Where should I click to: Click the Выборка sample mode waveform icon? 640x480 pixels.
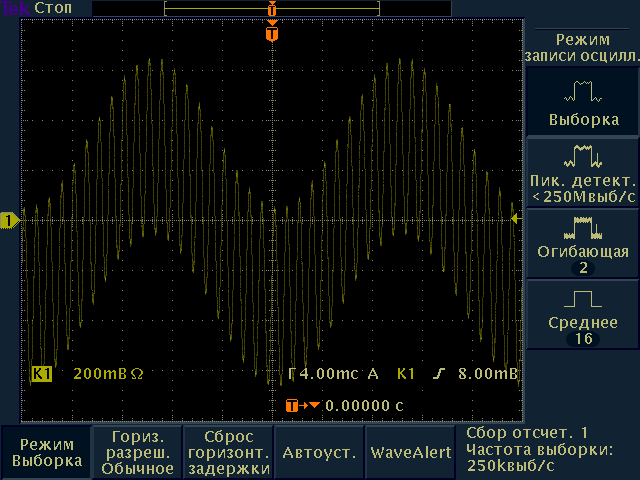point(582,93)
